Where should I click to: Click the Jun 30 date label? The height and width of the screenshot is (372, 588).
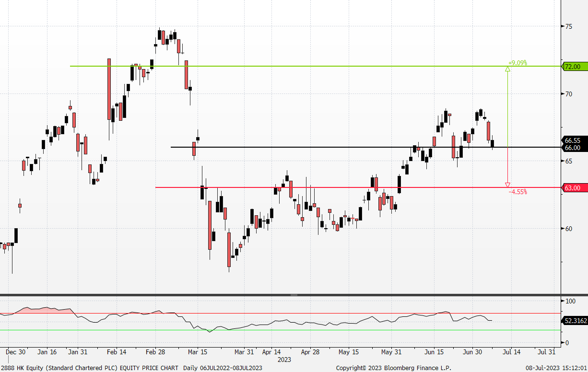[472, 352]
